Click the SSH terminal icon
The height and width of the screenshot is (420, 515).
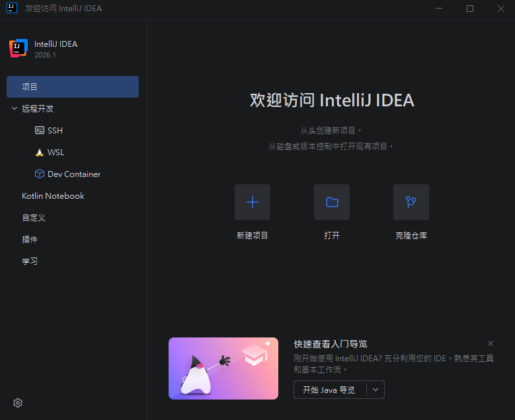(x=40, y=131)
